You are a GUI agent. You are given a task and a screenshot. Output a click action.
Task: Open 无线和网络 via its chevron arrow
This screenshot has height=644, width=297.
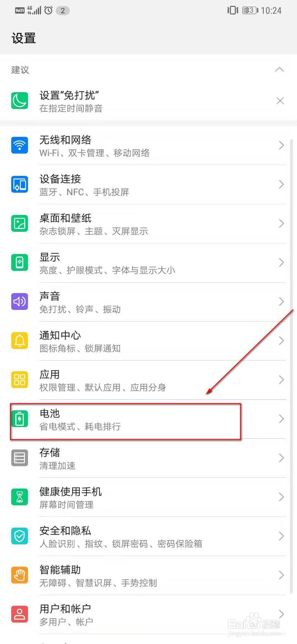tap(281, 145)
